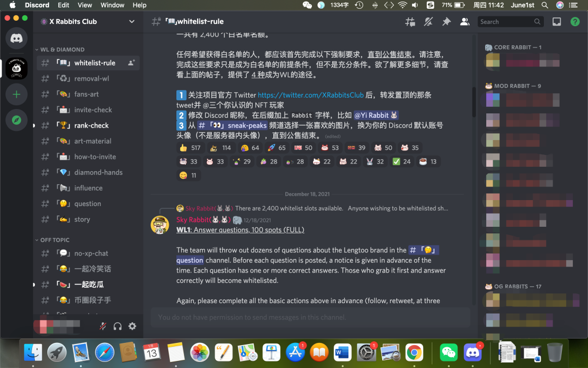Open the Help menu in menu bar
This screenshot has height=368, width=588.
click(x=139, y=5)
